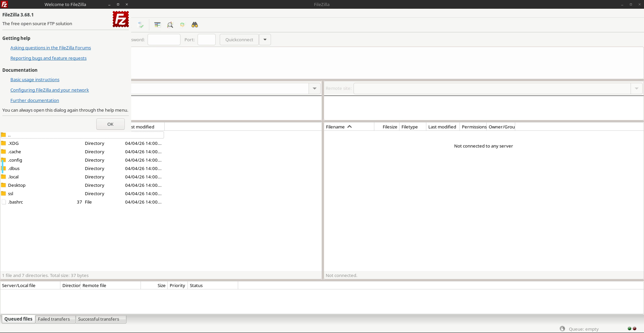Click the FileZilla logo in welcome dialog
This screenshot has height=333, width=644.
pos(120,19)
